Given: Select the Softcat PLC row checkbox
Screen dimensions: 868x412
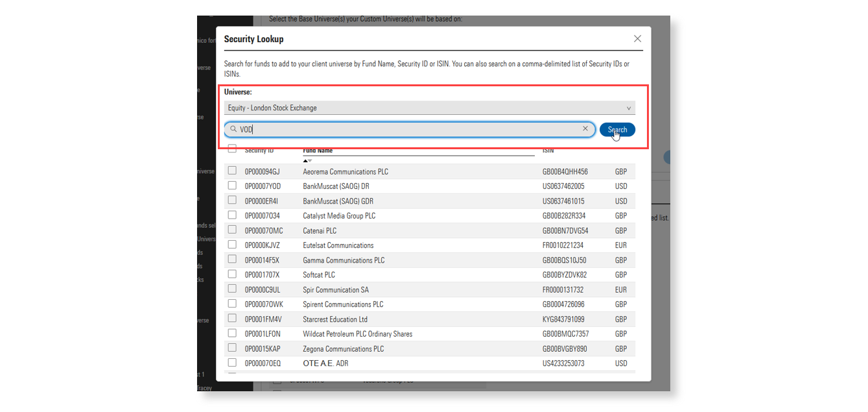Looking at the screenshot, I should [232, 274].
